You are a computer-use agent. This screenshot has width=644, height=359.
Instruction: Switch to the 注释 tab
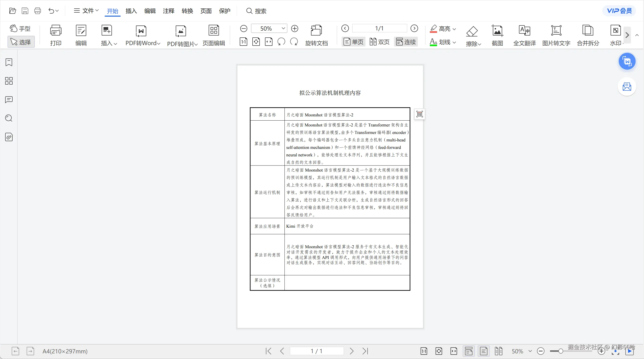point(168,11)
